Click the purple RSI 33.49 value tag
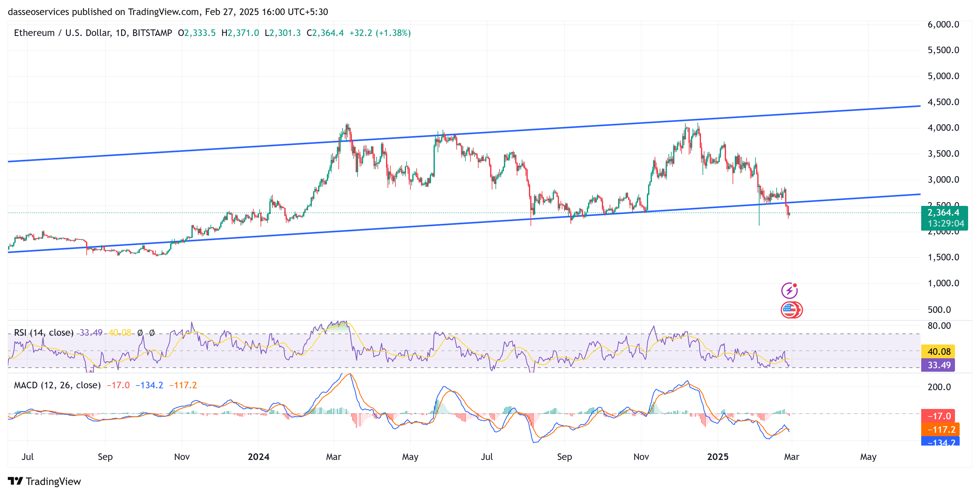The width and height of the screenshot is (980, 495). [938, 365]
